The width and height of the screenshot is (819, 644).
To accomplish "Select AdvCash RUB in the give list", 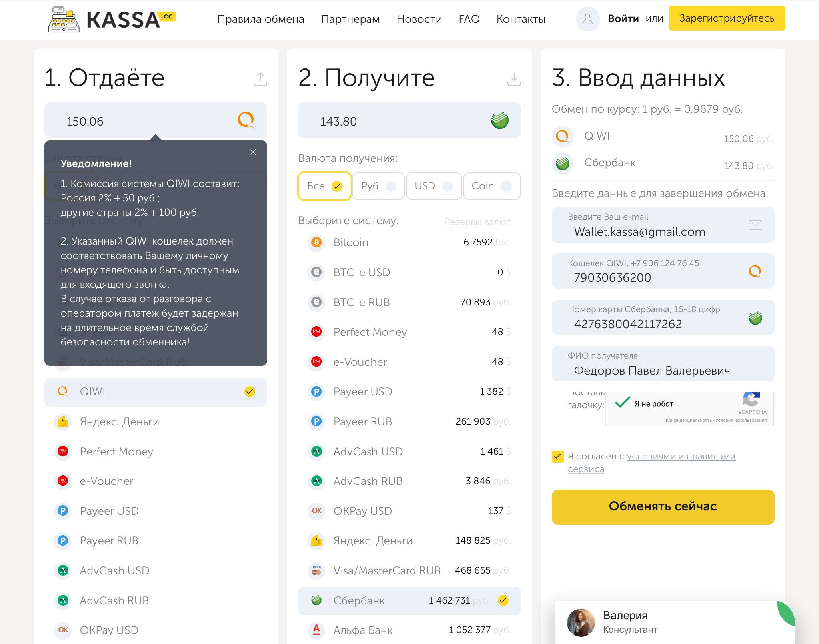I will point(156,600).
